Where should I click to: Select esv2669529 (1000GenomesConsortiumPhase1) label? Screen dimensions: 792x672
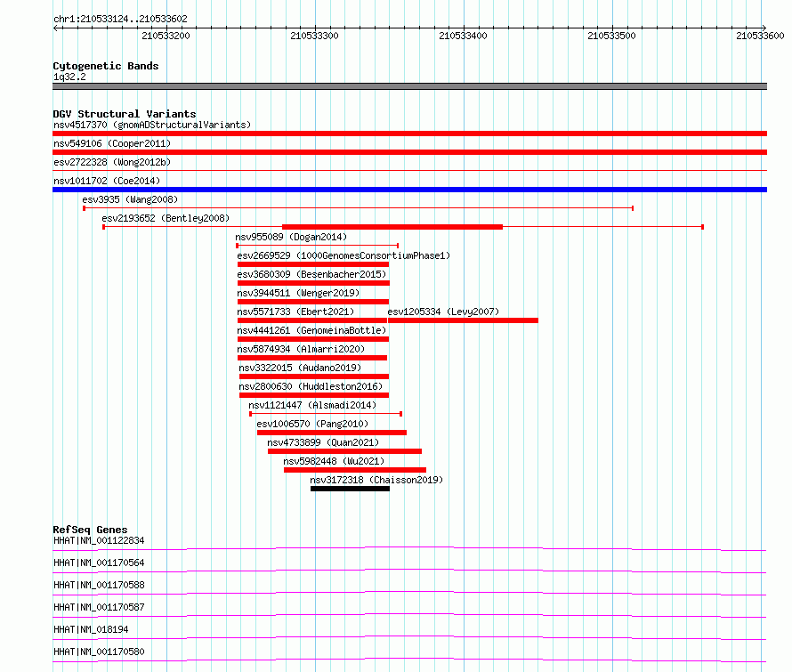pos(343,255)
